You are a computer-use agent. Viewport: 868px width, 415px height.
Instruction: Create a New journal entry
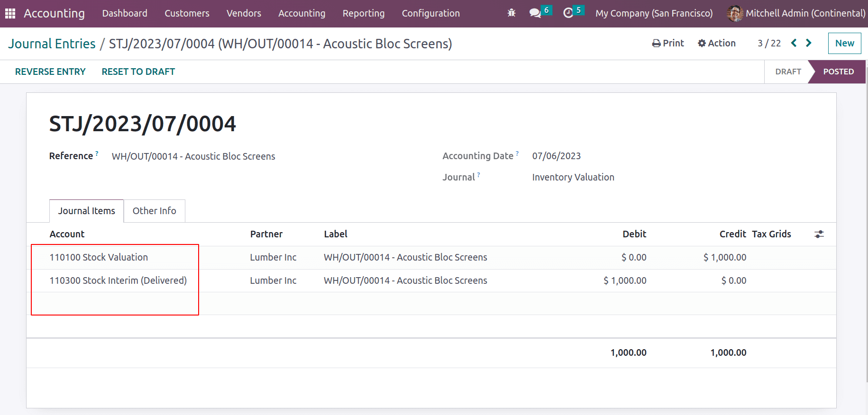coord(844,43)
